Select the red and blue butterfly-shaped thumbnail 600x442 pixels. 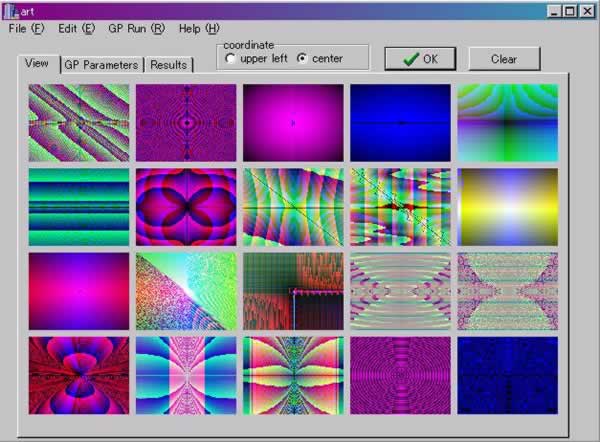pos(79,375)
